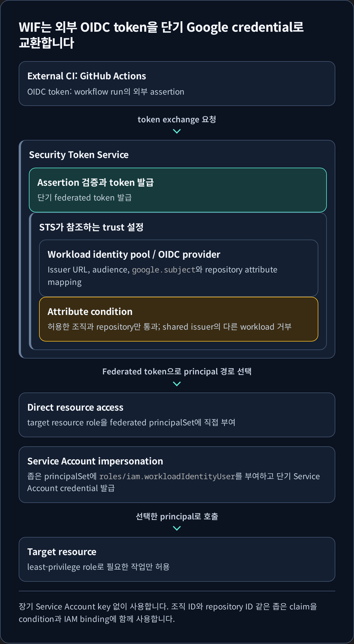Viewport: 354px width, 644px height.
Task: Select the Attribute condition highlighted box
Action: point(179,319)
